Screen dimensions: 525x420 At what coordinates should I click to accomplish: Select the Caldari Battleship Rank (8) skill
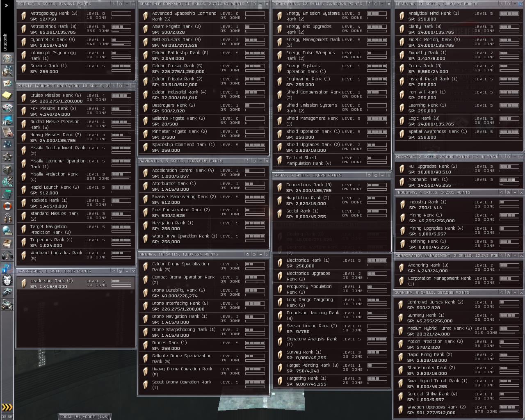click(x=203, y=55)
